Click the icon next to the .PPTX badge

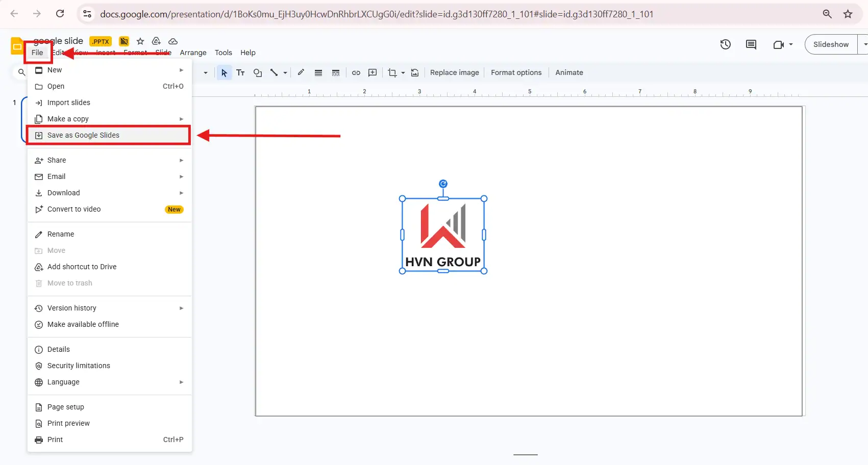point(124,41)
